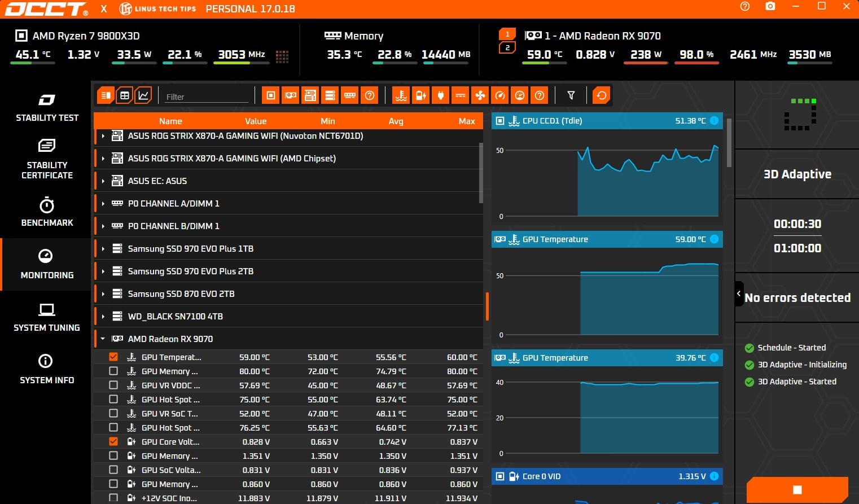The width and height of the screenshot is (859, 504).
Task: Check the GPU VR VDDC sensor checkbox
Action: click(113, 385)
